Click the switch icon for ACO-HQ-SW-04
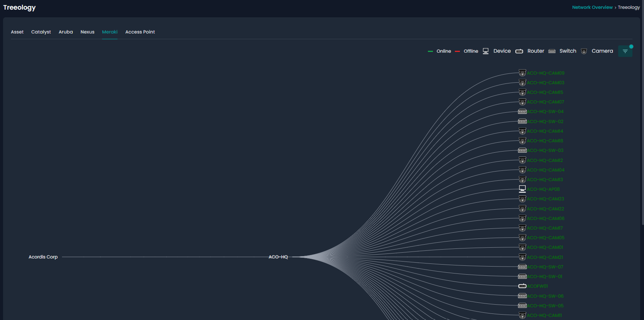The width and height of the screenshot is (644, 320). [x=522, y=112]
